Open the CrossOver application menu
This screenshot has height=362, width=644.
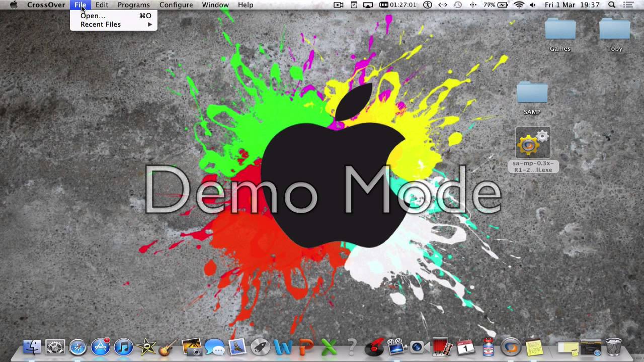tap(46, 5)
